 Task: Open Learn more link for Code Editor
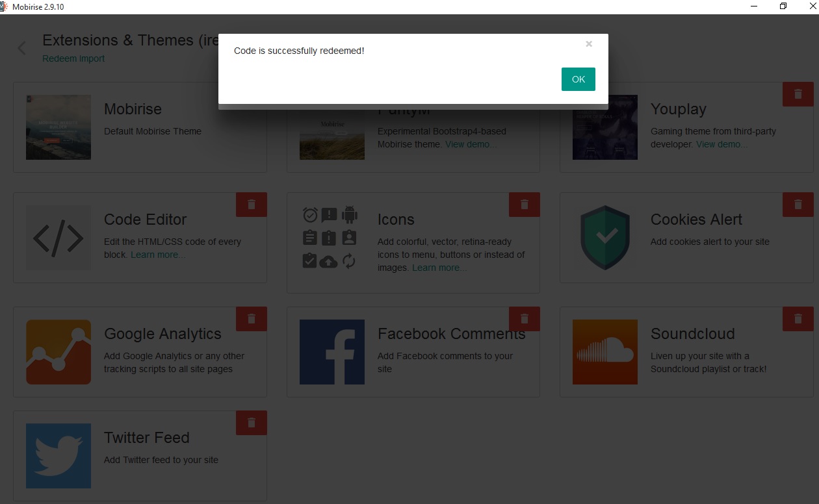[x=158, y=255]
